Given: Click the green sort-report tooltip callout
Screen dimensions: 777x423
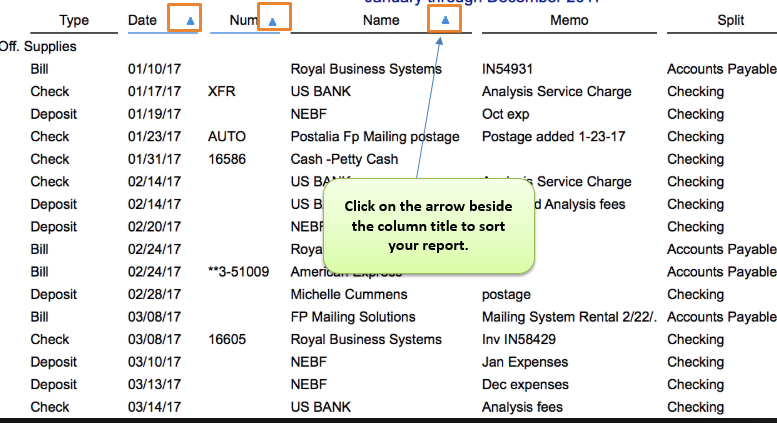Looking at the screenshot, I should (x=429, y=226).
